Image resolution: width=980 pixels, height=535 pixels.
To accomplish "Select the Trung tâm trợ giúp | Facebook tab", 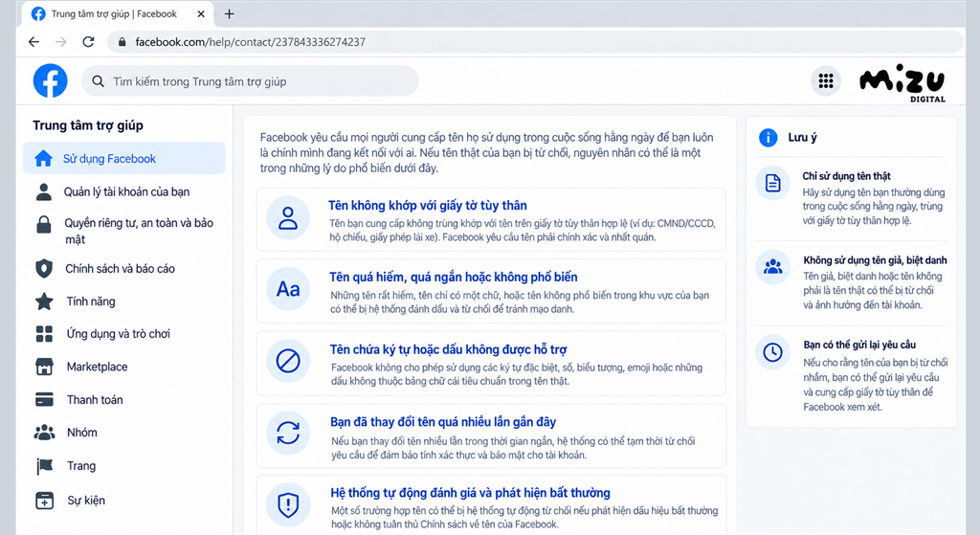I will pyautogui.click(x=117, y=13).
